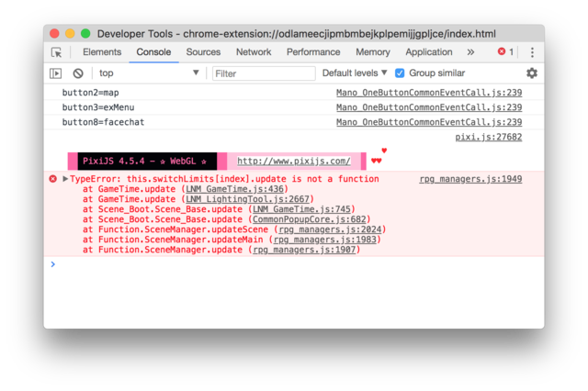Switch to the Elements tab
The width and height of the screenshot is (588, 391).
102,52
